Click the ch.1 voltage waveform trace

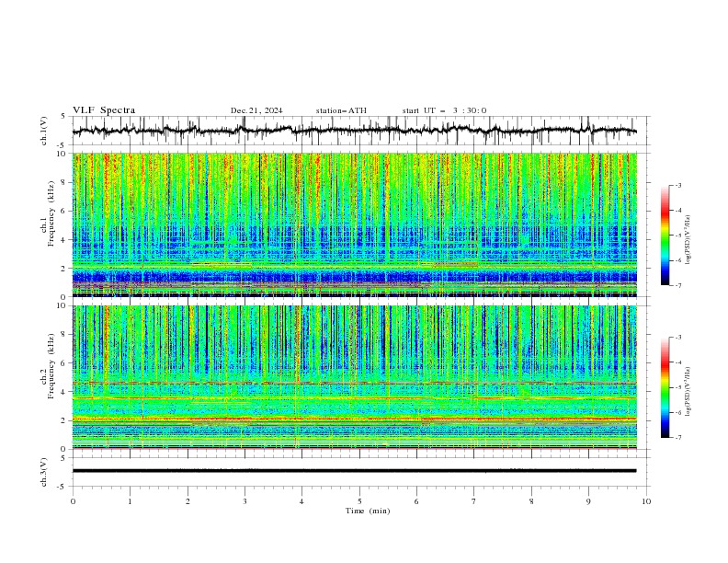[x=355, y=131]
